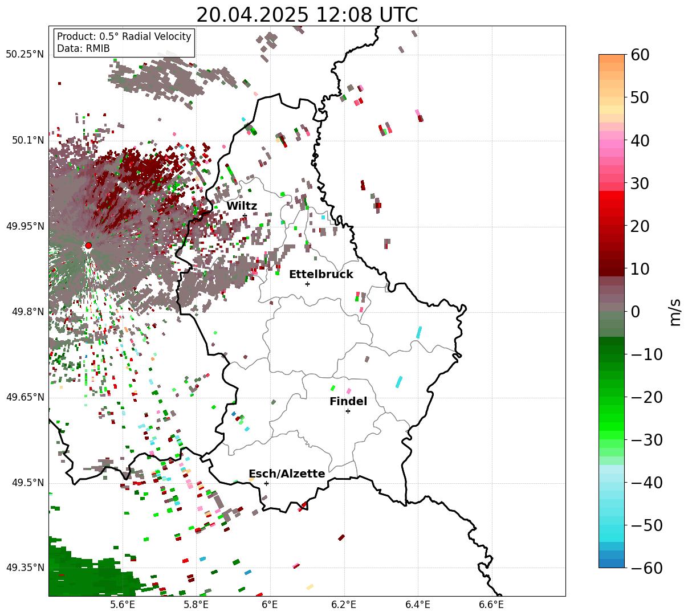Click the 6.4°E longitude label

(418, 605)
